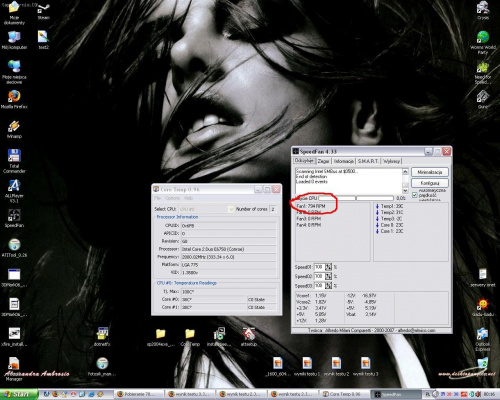
Task: Switch to Core Temp 0.96 taskbar button
Action: click(344, 394)
